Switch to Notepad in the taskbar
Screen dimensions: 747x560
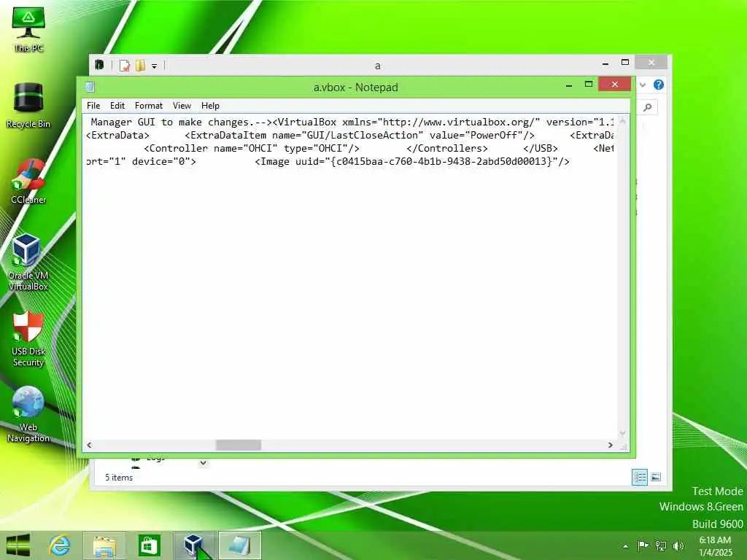tap(239, 545)
